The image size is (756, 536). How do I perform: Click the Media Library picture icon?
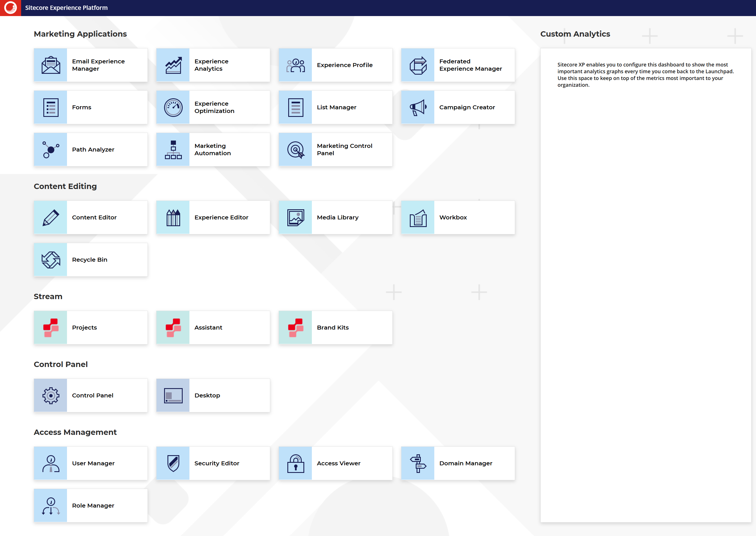click(295, 217)
